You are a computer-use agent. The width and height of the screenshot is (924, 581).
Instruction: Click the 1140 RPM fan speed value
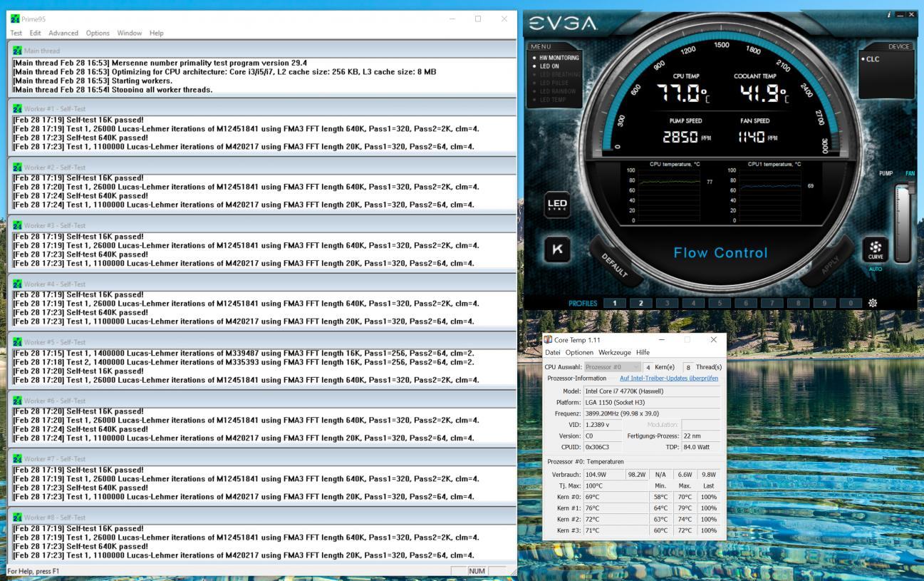point(752,138)
